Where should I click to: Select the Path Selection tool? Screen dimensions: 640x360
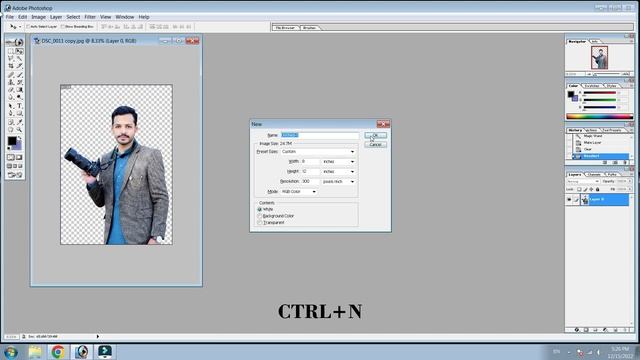[x=11, y=106]
